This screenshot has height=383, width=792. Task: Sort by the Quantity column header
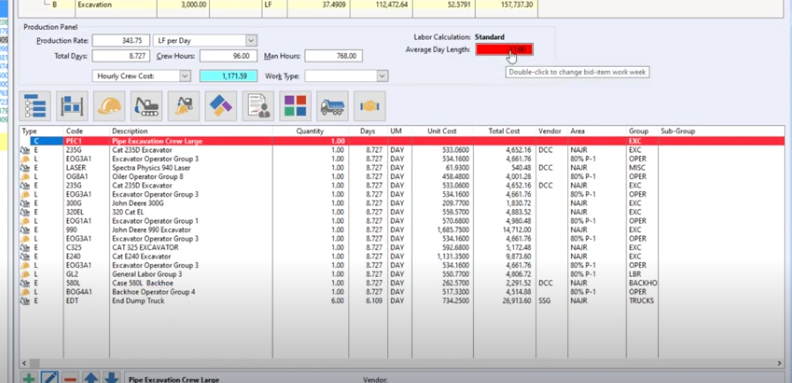[311, 131]
